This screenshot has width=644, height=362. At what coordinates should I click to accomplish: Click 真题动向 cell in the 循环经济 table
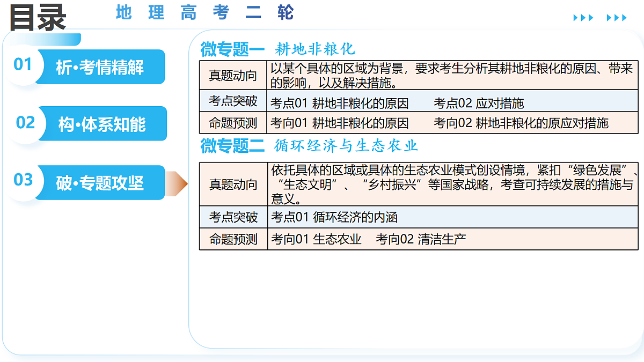click(x=233, y=184)
